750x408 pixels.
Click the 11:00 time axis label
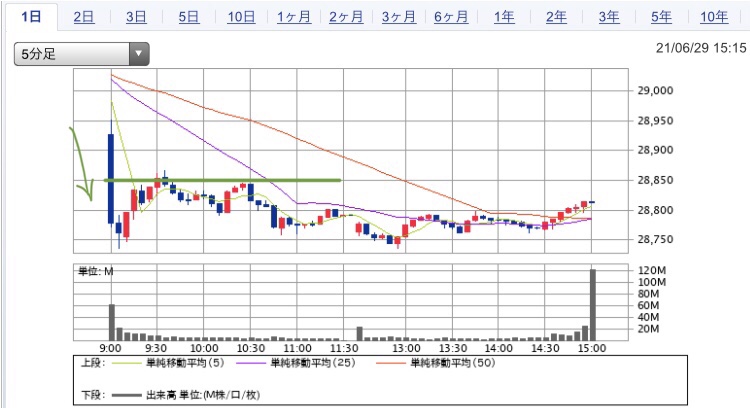[298, 348]
